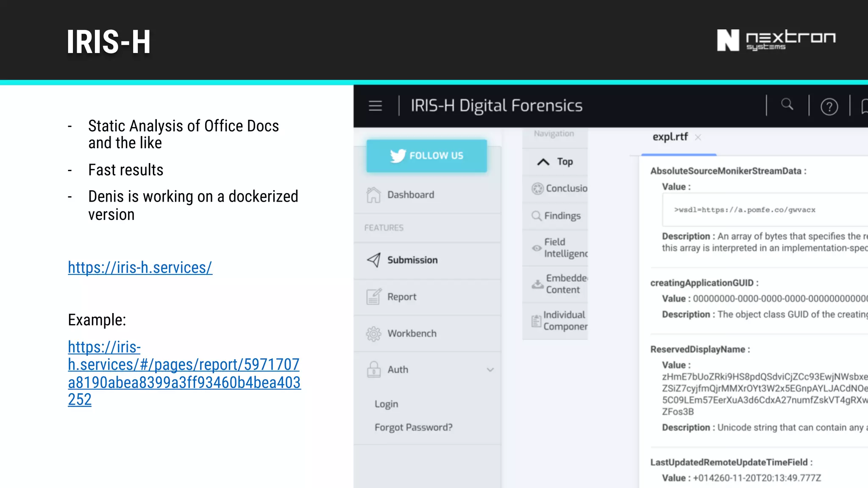The height and width of the screenshot is (488, 868).
Task: Click the all-zero GUID value
Action: tap(780, 299)
